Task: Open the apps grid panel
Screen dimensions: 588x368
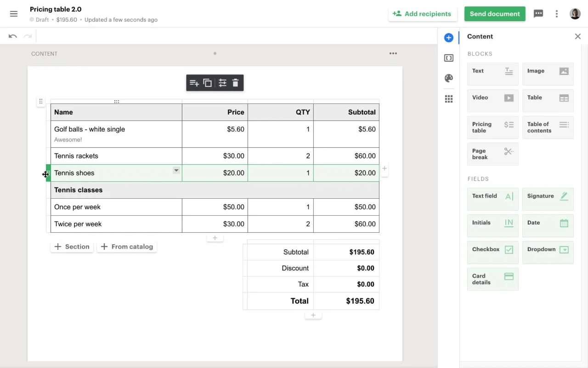Action: click(449, 99)
